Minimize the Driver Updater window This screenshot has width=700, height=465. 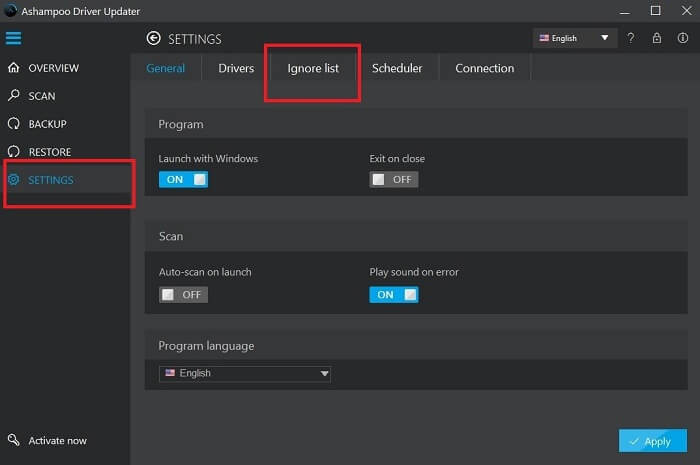click(x=625, y=11)
